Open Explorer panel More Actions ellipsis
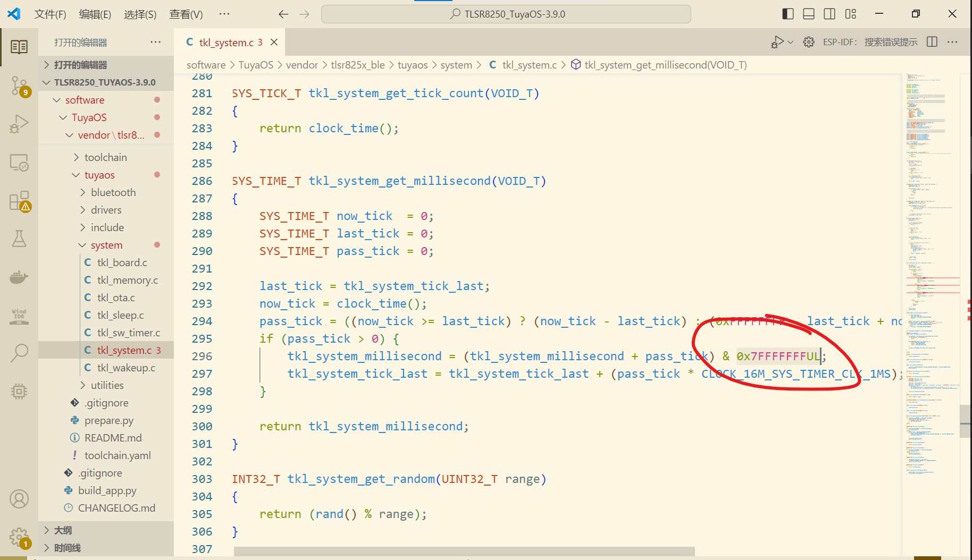Image resolution: width=972 pixels, height=560 pixels. coord(155,42)
